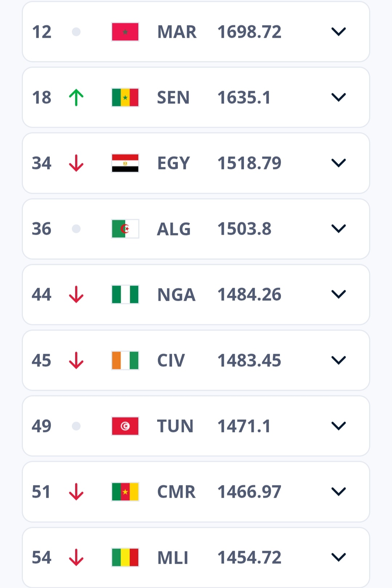
Task: Click green up arrow beside SEN
Action: [76, 98]
